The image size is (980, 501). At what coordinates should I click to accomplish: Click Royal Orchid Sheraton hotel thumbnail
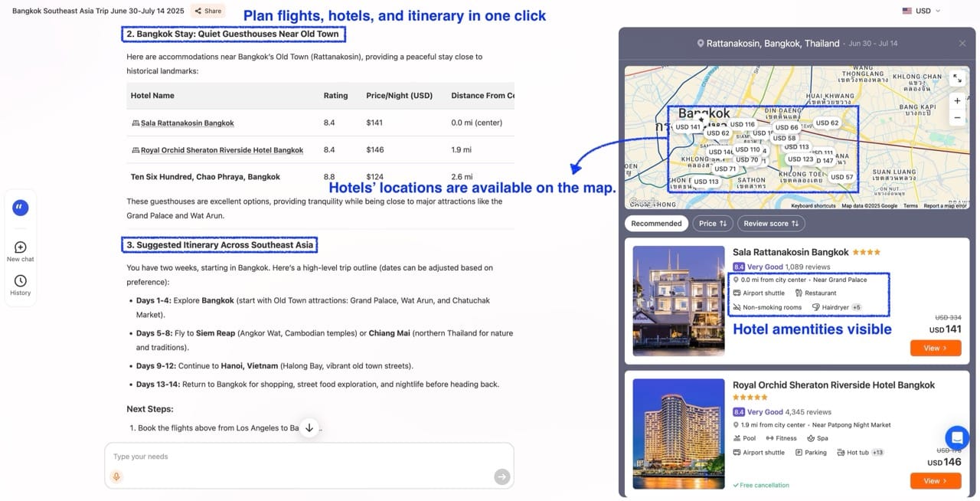point(678,434)
